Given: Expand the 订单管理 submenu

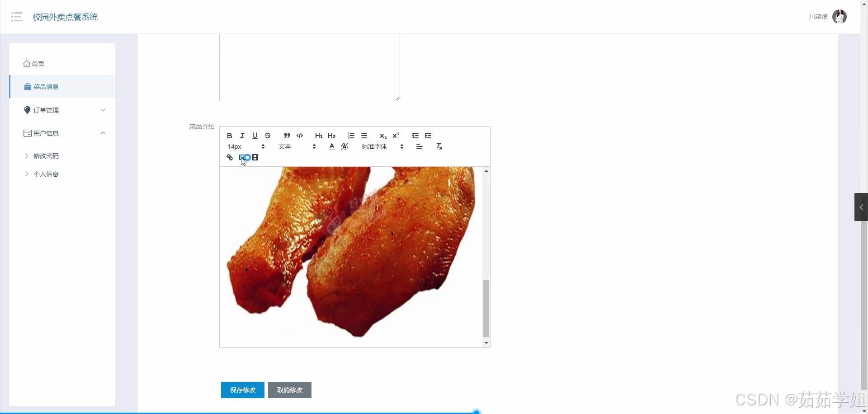Looking at the screenshot, I should 62,110.
